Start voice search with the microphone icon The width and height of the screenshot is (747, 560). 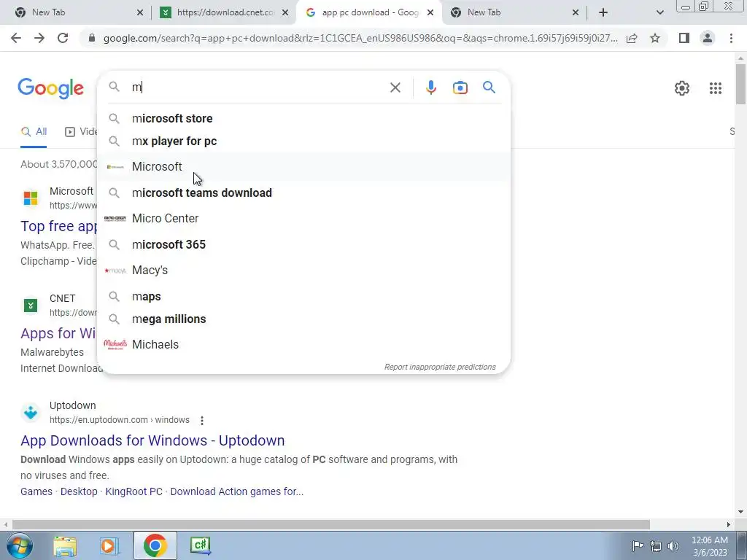[430, 87]
